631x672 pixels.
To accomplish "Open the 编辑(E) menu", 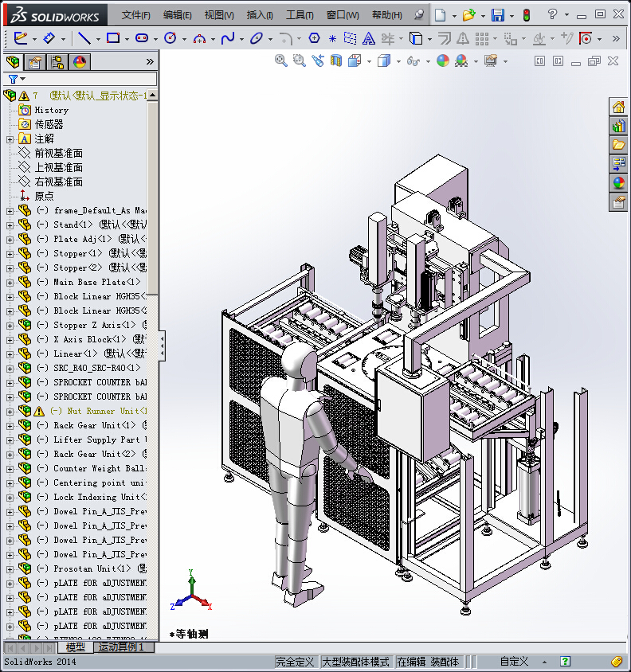I will point(177,15).
